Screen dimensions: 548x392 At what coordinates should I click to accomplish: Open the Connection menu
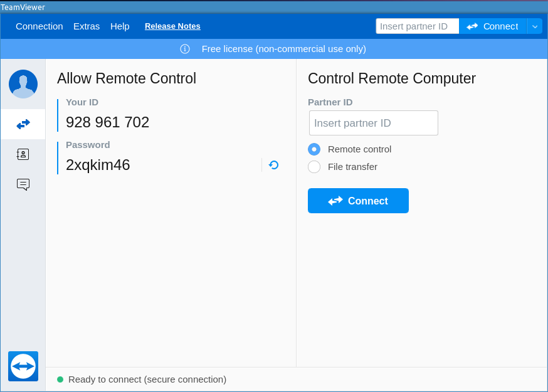[40, 26]
